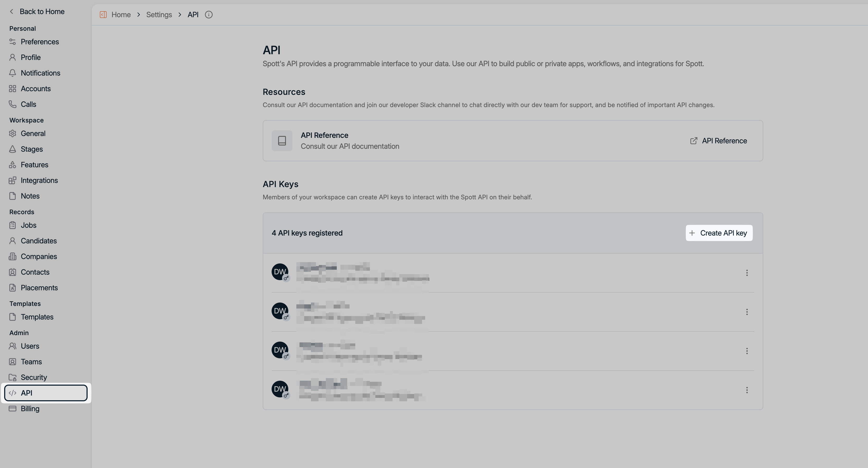Select Jobs under Records
Image resolution: width=868 pixels, height=468 pixels.
(x=28, y=225)
